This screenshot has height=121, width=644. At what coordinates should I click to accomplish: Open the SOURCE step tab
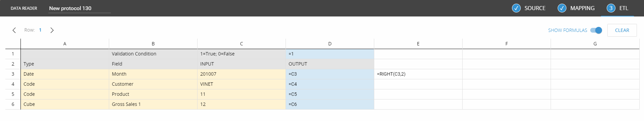(x=528, y=8)
